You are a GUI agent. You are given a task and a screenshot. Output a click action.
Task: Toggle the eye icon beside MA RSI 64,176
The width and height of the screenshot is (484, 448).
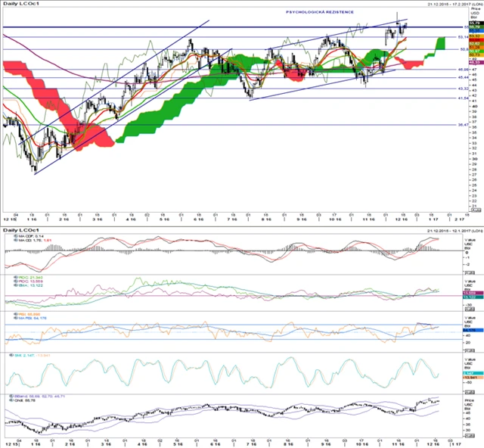(16, 318)
